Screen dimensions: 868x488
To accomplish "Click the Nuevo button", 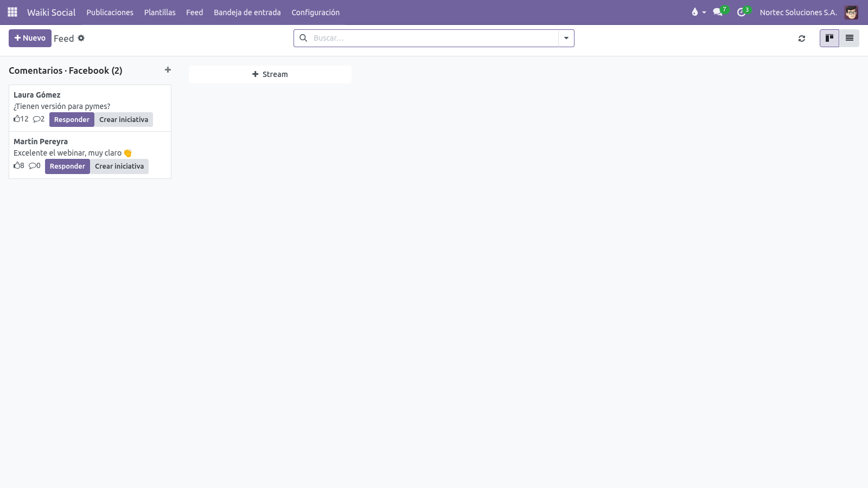I will (30, 38).
